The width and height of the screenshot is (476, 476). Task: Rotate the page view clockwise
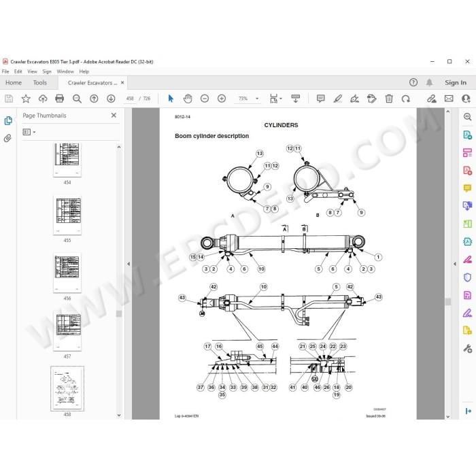point(406,99)
